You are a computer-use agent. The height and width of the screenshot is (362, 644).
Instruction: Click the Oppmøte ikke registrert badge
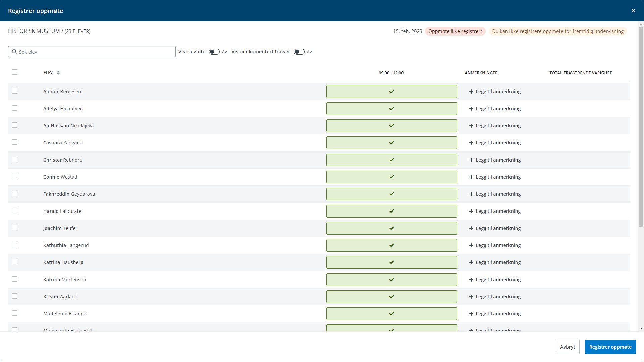(x=455, y=31)
